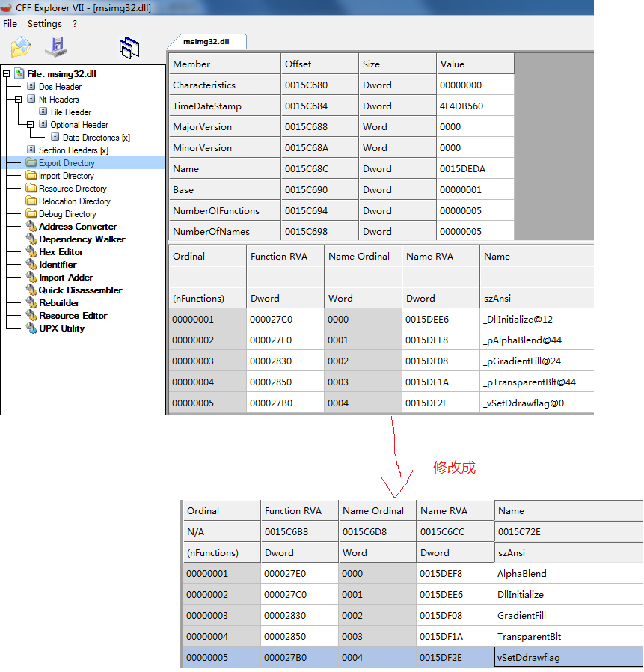Click the Import Directory folder icon
This screenshot has width=644, height=672.
point(31,175)
